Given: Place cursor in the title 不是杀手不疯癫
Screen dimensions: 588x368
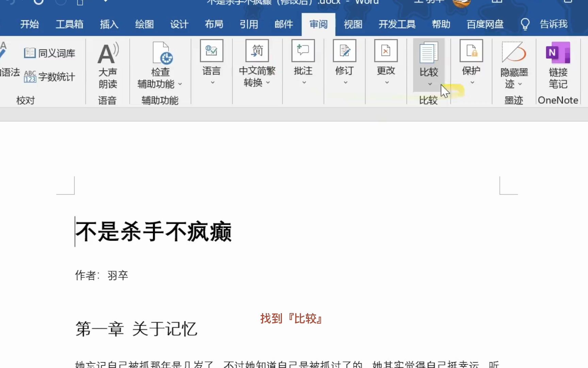Looking at the screenshot, I should coord(153,231).
